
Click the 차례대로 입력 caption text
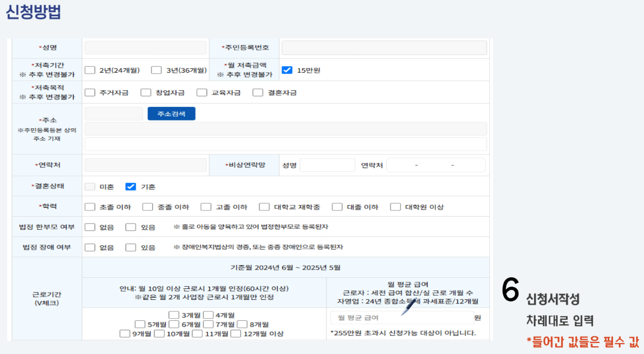click(560, 320)
